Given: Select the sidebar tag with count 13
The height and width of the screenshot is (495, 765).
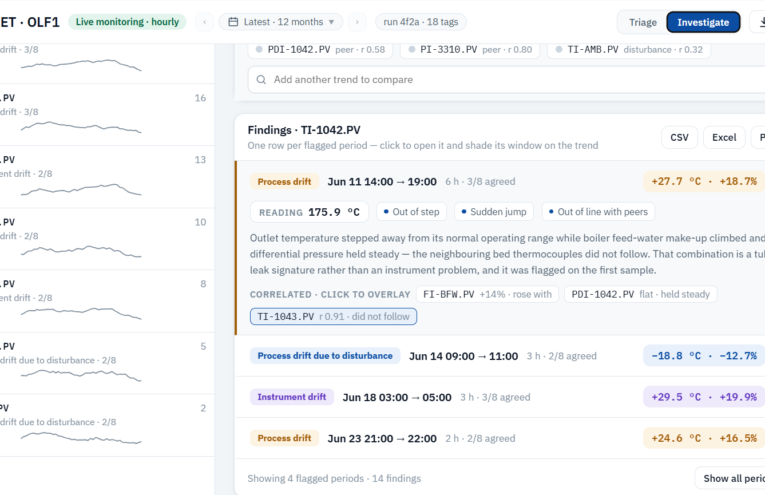Looking at the screenshot, I should 107,177.
